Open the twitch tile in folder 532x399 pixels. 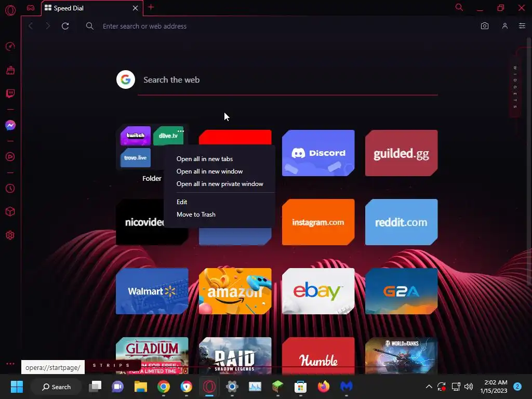pos(136,136)
